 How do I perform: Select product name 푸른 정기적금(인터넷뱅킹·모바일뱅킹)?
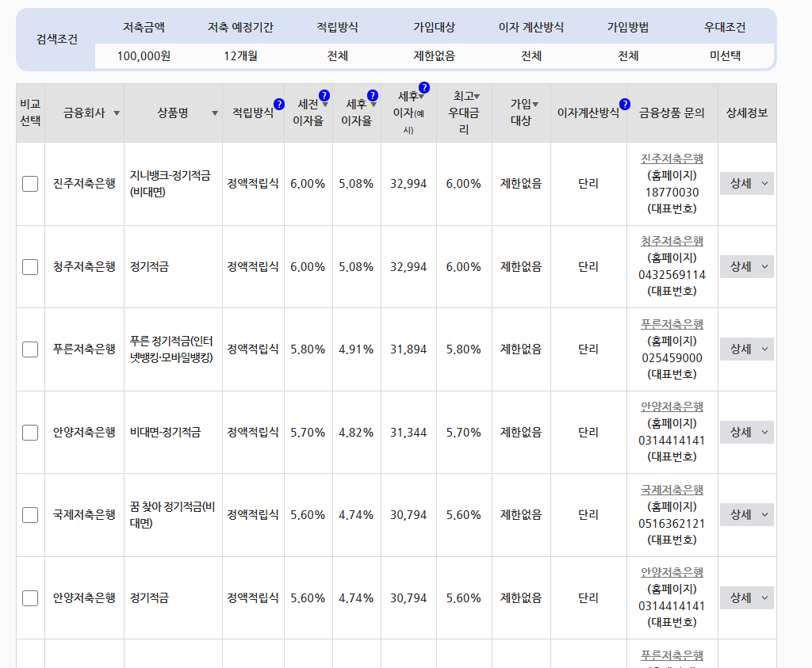pos(171,349)
